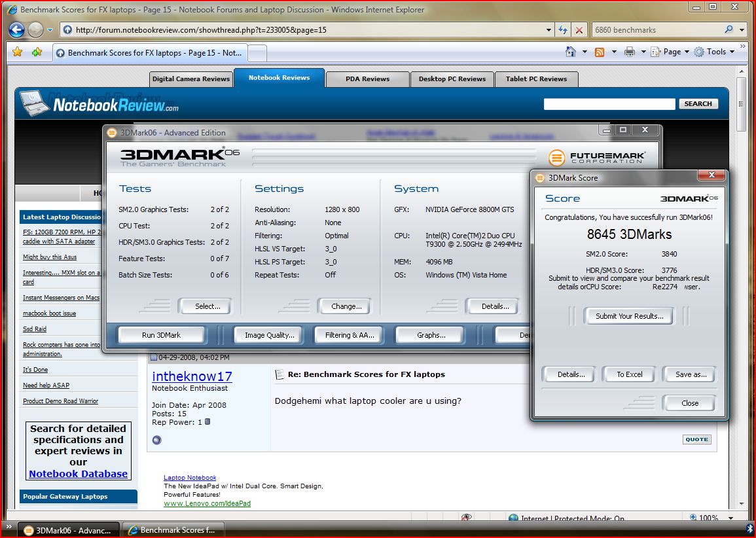Open the Might buy this Asus link

[x=50, y=257]
